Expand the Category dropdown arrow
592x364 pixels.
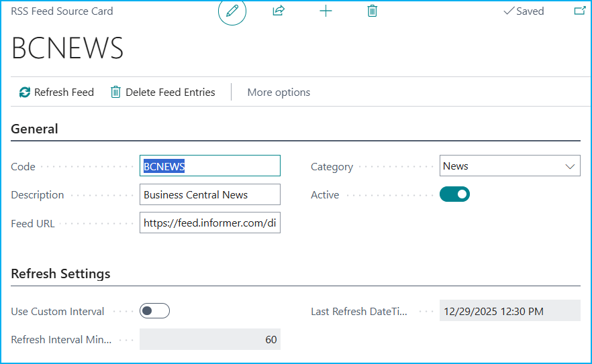(570, 166)
